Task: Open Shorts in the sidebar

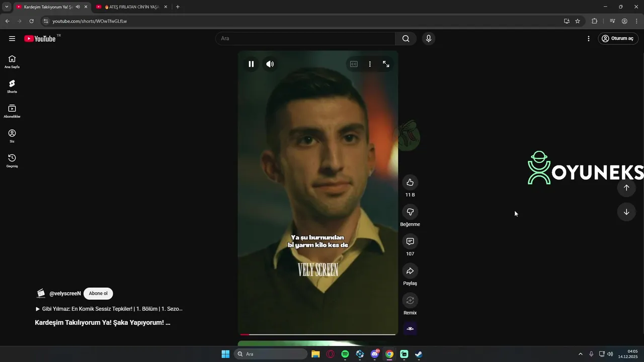Action: point(12,86)
